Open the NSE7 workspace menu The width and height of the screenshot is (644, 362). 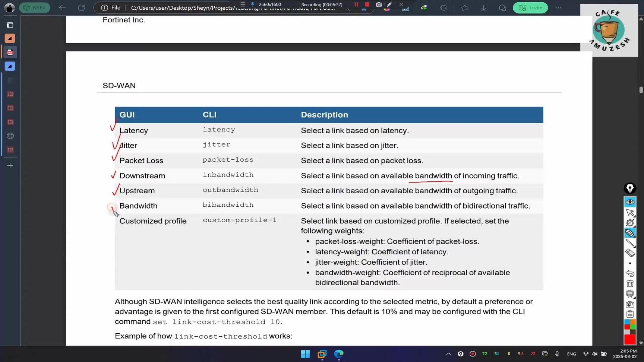[35, 7]
